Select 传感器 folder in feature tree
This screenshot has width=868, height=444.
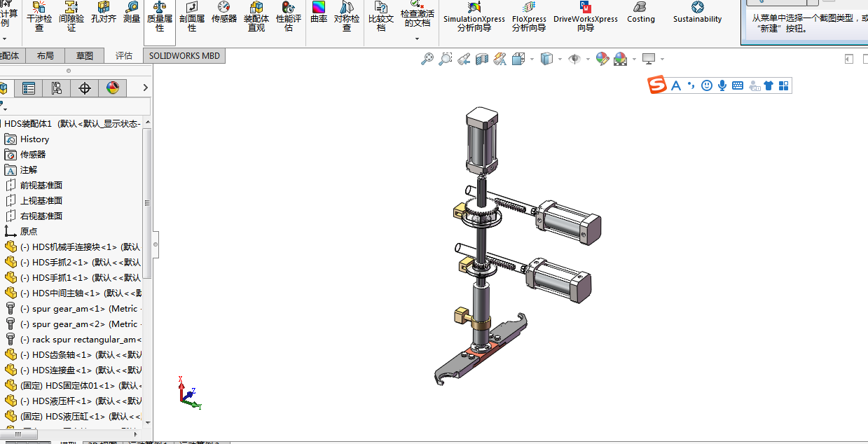33,155
